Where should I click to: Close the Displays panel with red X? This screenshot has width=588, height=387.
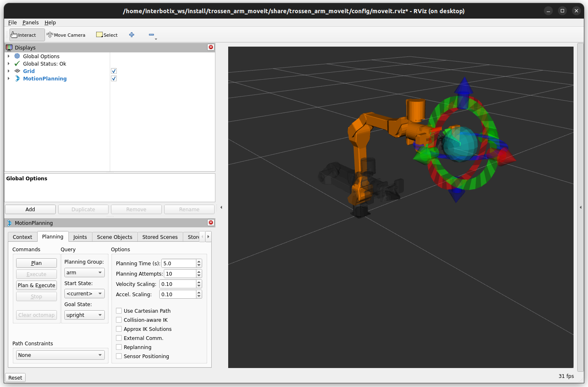point(211,47)
